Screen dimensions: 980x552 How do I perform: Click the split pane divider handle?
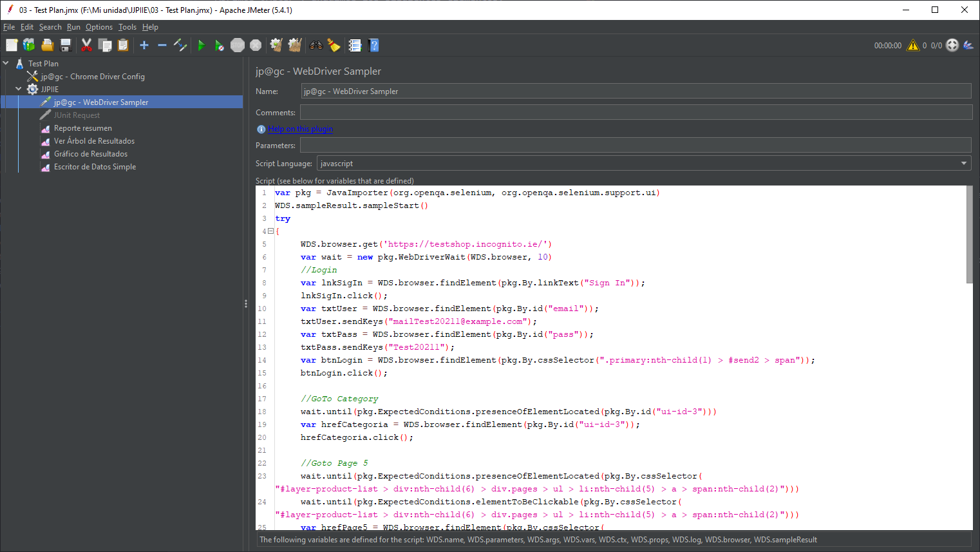(x=246, y=303)
